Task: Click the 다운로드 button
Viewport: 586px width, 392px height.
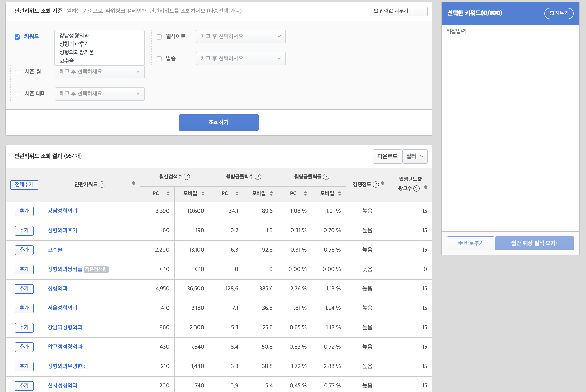Action: tap(387, 157)
